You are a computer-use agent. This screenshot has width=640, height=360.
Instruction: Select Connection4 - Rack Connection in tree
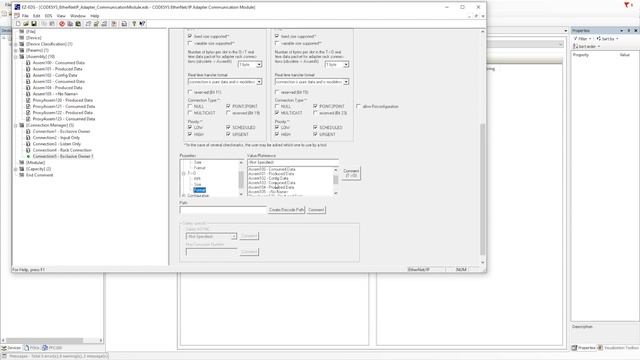(x=62, y=150)
